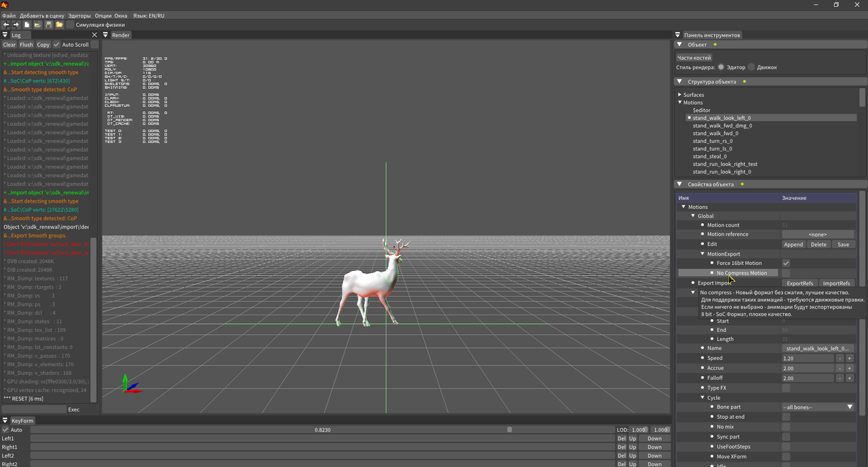Open the Render panel dropdown triangle
The image size is (868, 467).
pos(106,35)
